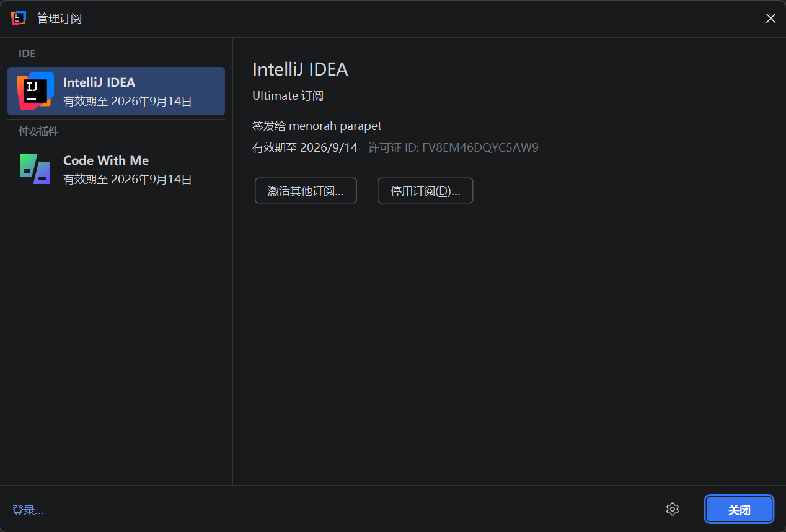
Task: Click the IntelliJ IDEA logo in sidebar
Action: (35, 91)
